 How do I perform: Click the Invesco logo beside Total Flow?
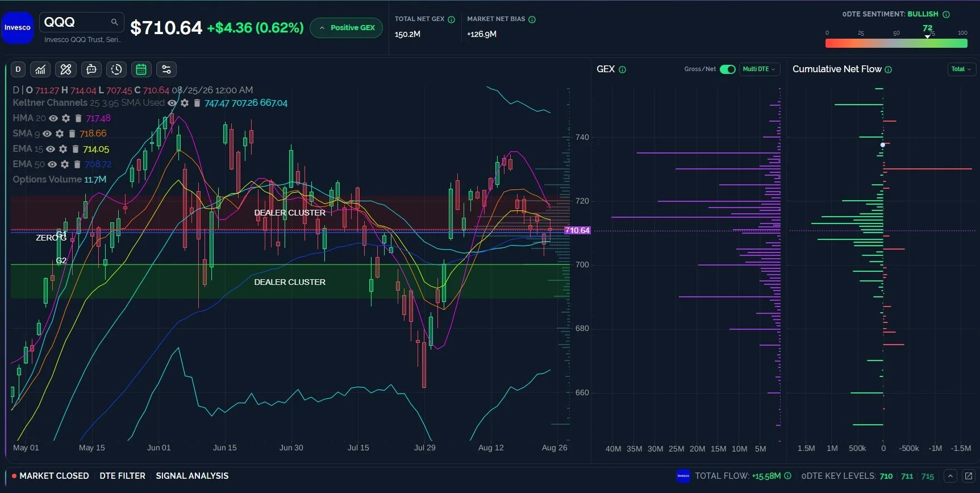(x=683, y=476)
